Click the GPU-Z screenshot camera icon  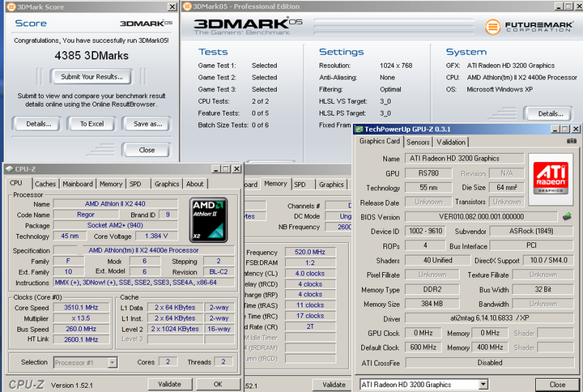572,141
